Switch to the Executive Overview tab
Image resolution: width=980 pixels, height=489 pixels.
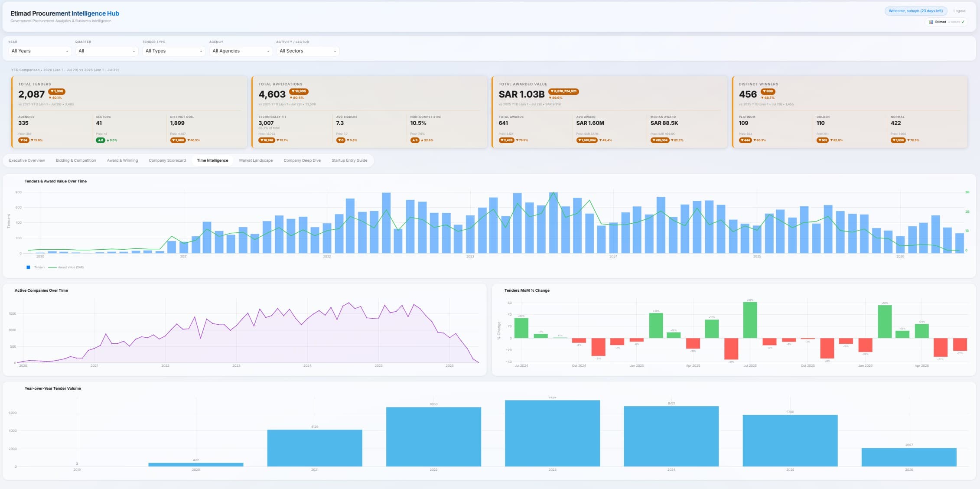click(27, 160)
